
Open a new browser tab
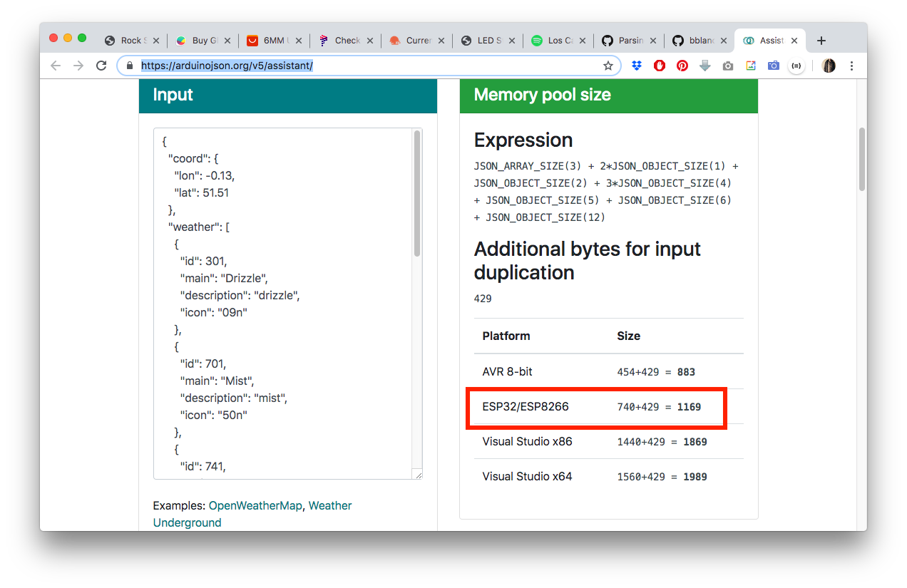pyautogui.click(x=821, y=41)
